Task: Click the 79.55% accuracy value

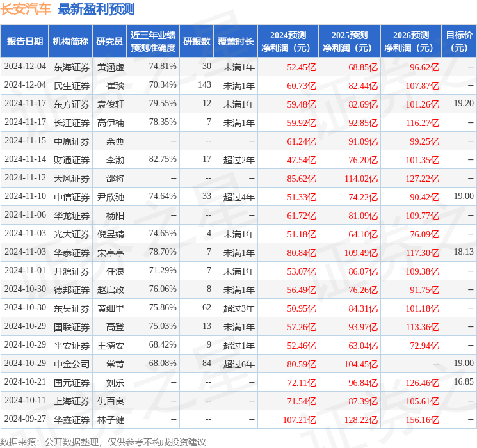Action: (x=163, y=103)
